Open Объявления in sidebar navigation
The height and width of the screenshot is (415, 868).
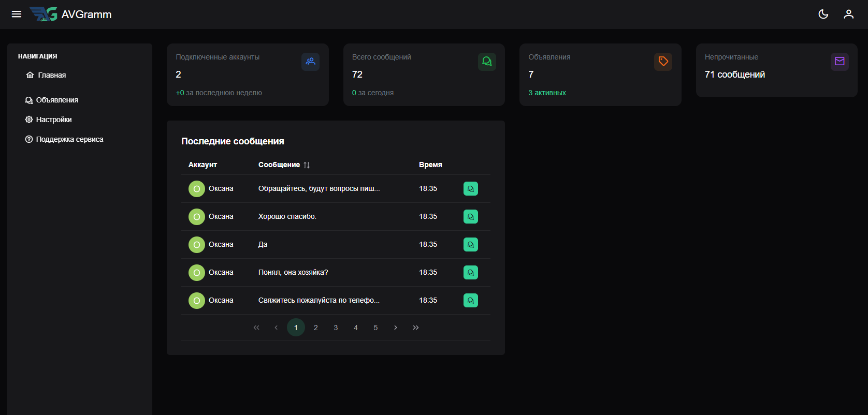56,100
